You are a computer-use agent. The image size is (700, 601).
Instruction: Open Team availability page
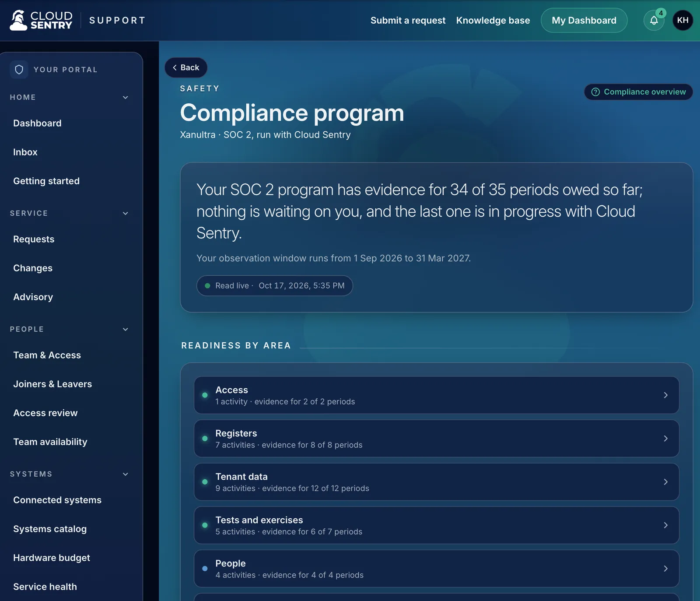(50, 442)
